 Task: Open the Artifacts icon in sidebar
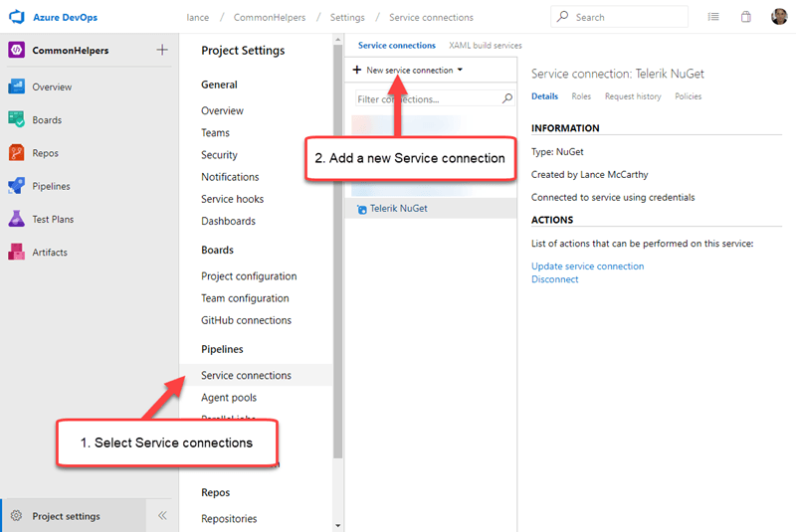pos(16,252)
